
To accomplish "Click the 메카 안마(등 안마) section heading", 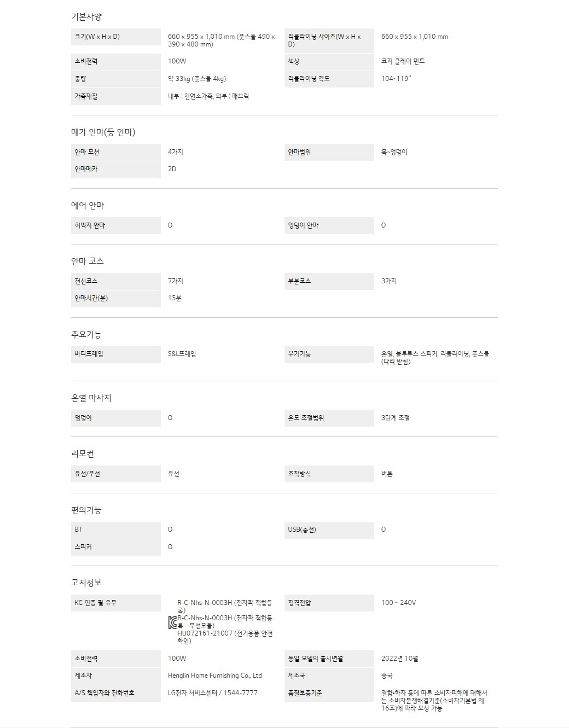I will 103,132.
